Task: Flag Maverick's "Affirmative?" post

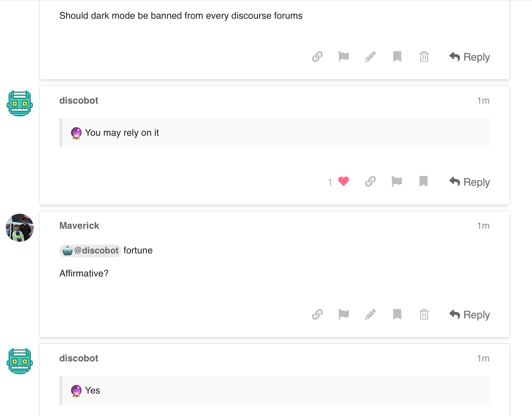Action: [344, 314]
